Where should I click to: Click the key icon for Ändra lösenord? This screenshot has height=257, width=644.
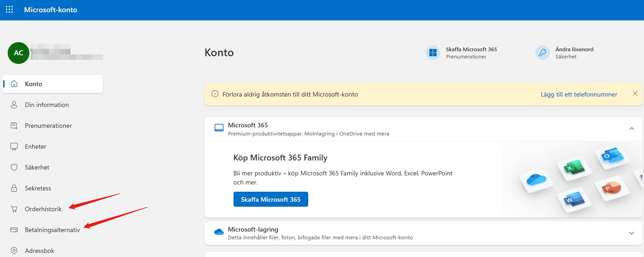542,53
